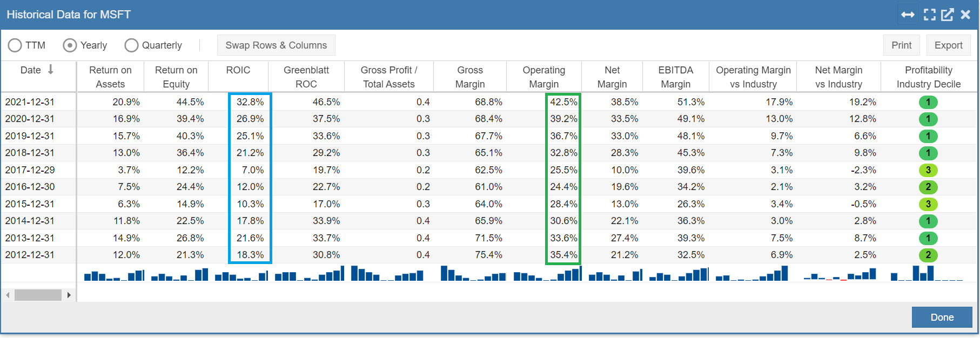Open the Net Margin sparkline chart
The image size is (980, 338).
click(x=615, y=275)
